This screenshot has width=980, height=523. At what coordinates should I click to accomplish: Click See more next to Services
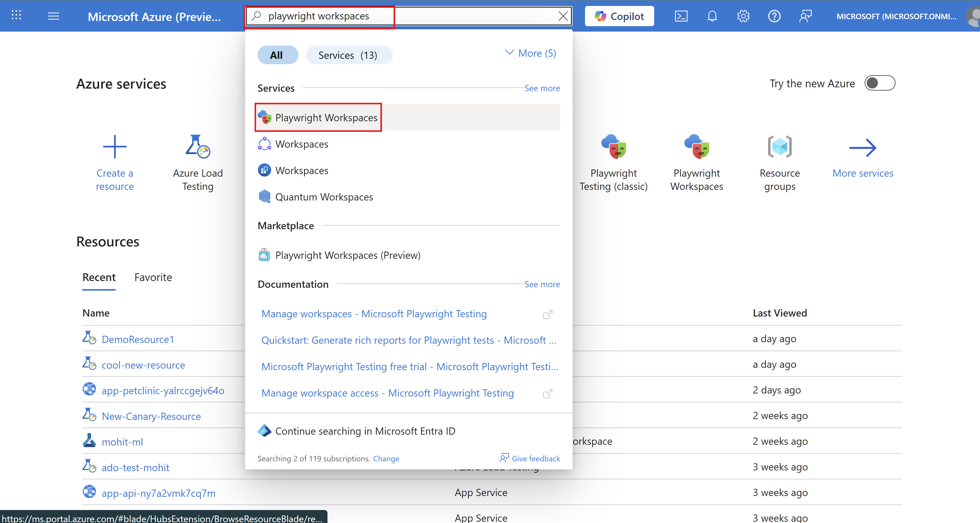click(x=542, y=88)
